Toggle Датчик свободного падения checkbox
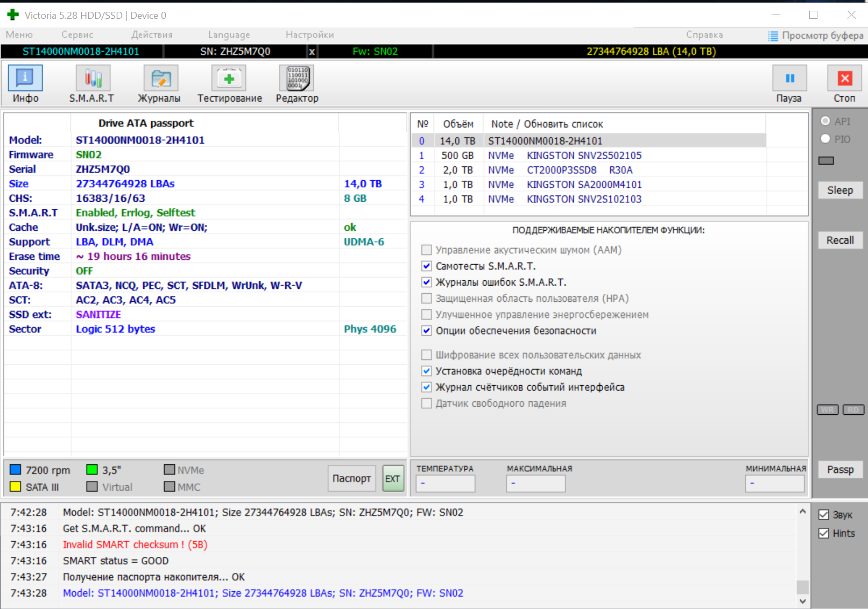 click(427, 403)
